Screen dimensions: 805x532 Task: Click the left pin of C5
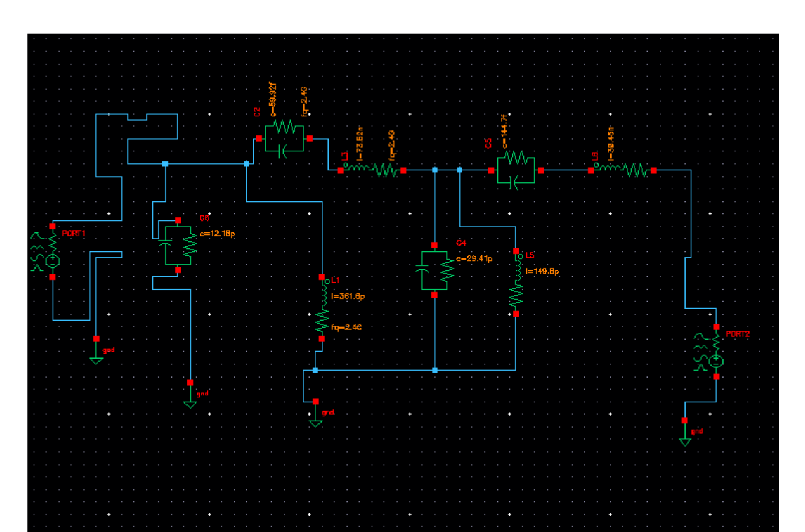click(x=492, y=170)
